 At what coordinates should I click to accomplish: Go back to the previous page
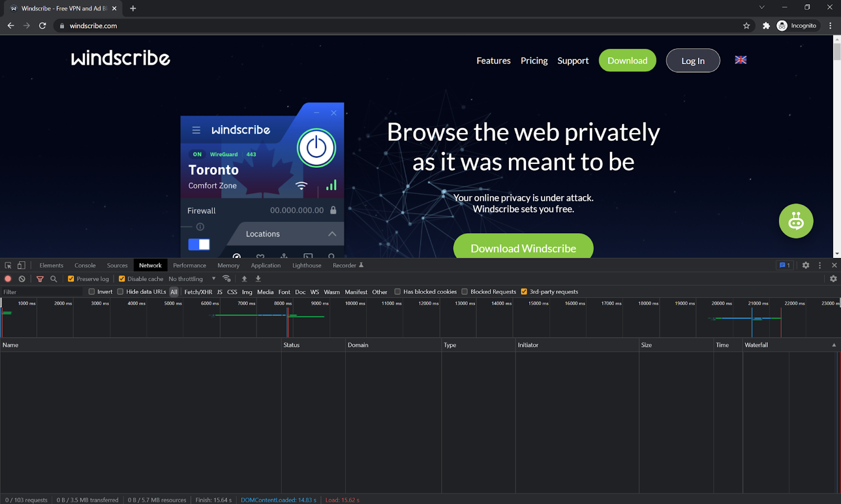(x=11, y=25)
